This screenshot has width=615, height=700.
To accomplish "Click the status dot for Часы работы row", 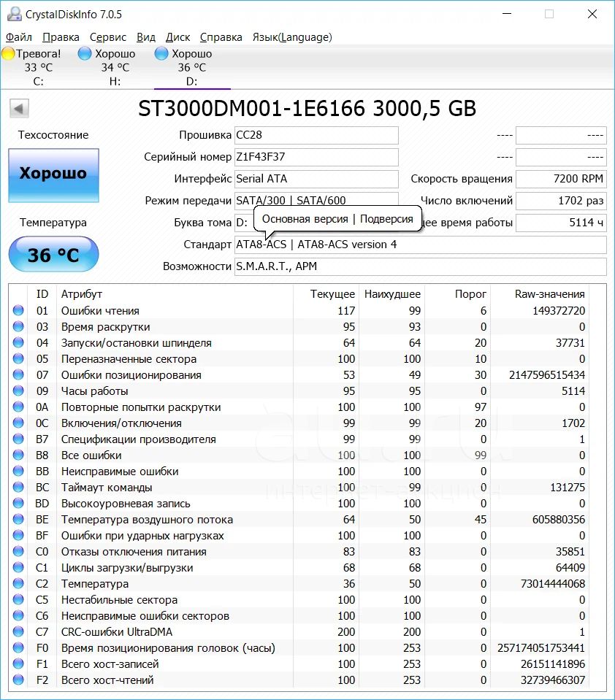I will pos(18,391).
